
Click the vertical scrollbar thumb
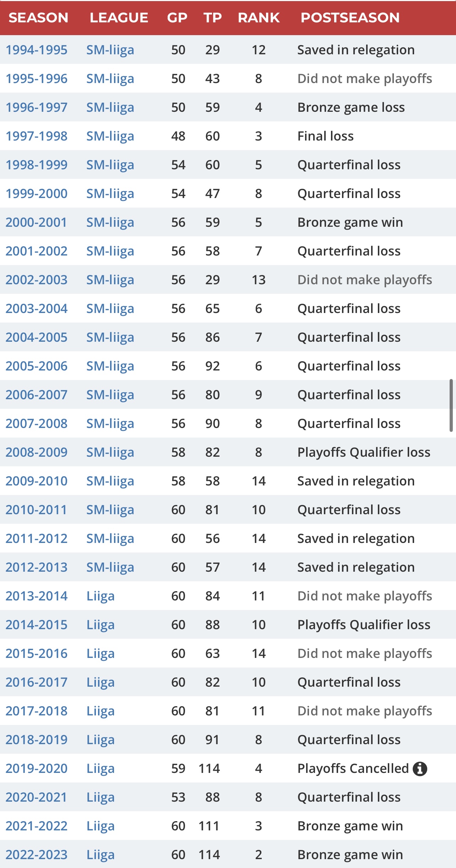(x=451, y=405)
